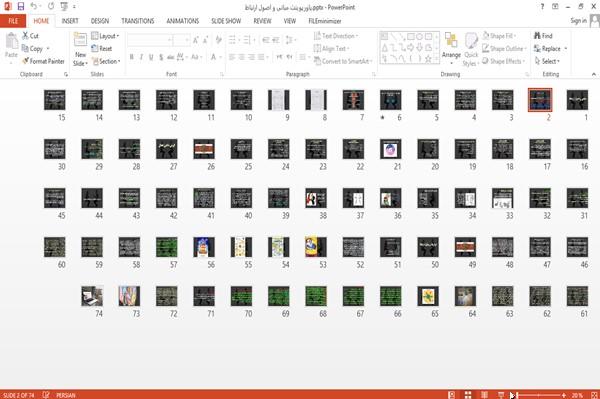Toggle Underline formatting

coord(151,57)
